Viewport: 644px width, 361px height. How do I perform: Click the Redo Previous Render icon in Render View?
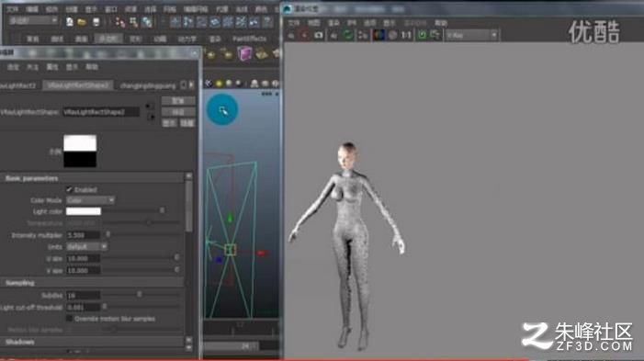pos(291,36)
